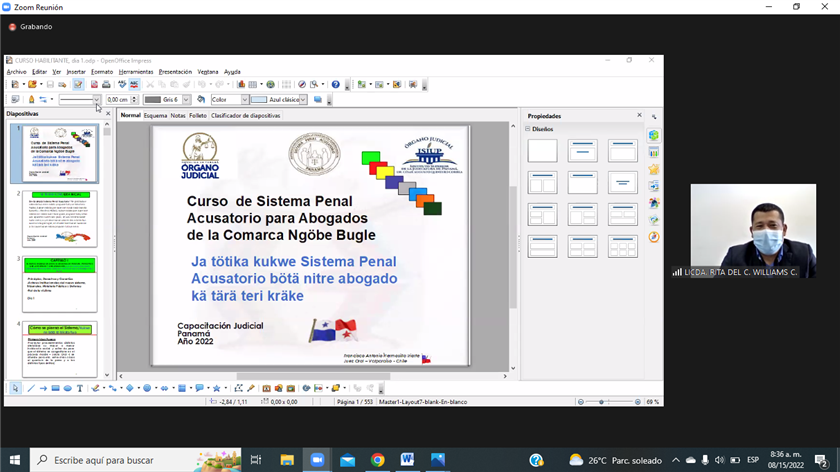Collapse the Diseños section expander

tap(528, 129)
